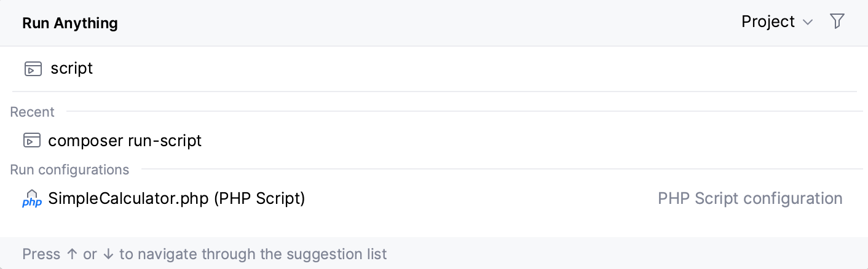This screenshot has height=269, width=868.
Task: Choose SimpleCalculator.php (PHP Script) run configuration
Action: 176,199
